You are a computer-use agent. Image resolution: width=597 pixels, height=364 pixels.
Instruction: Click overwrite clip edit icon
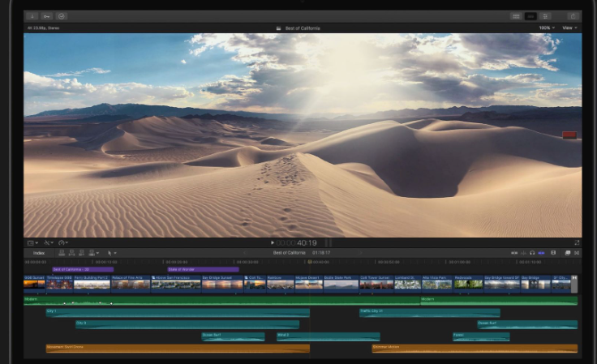(92, 253)
